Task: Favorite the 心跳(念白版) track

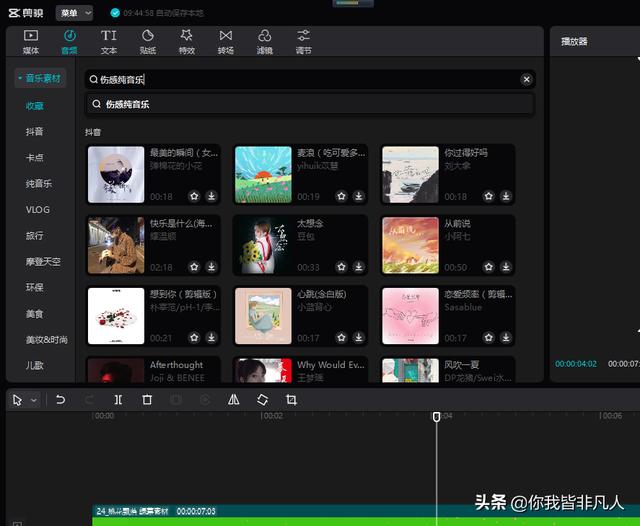Action: (342, 337)
